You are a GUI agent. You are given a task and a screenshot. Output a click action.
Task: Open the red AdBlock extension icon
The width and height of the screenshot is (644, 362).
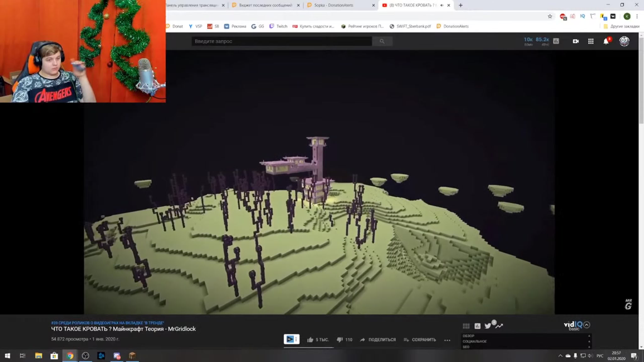[x=563, y=16]
